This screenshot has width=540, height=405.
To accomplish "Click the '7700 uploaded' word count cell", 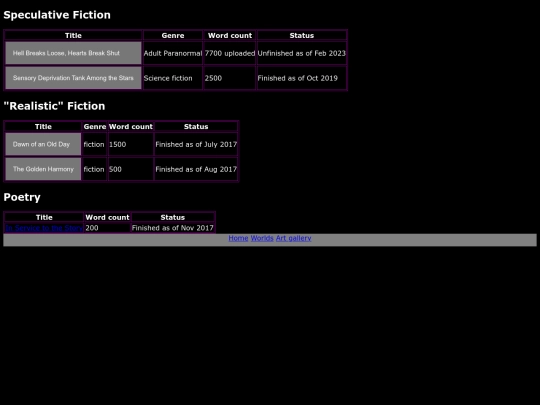I will click(x=230, y=53).
